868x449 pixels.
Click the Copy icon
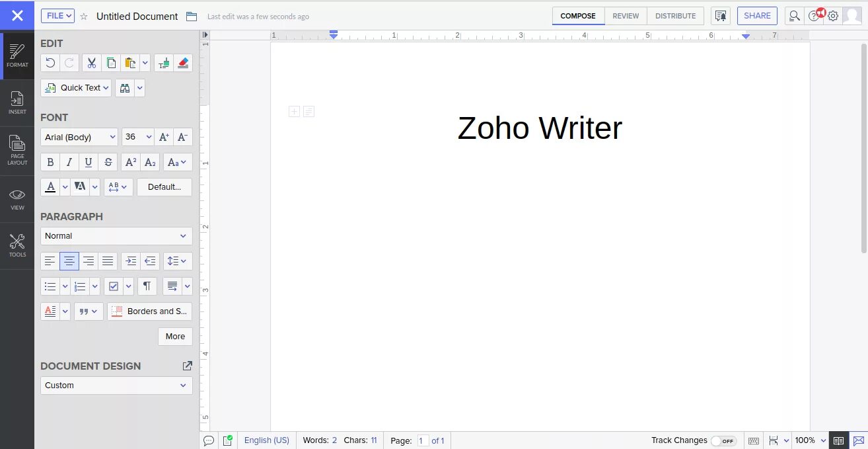click(111, 63)
